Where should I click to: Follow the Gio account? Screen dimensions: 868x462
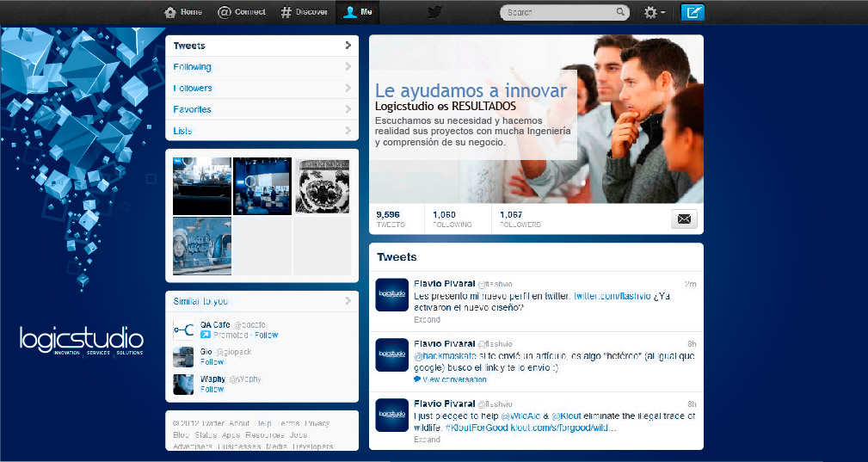[212, 362]
